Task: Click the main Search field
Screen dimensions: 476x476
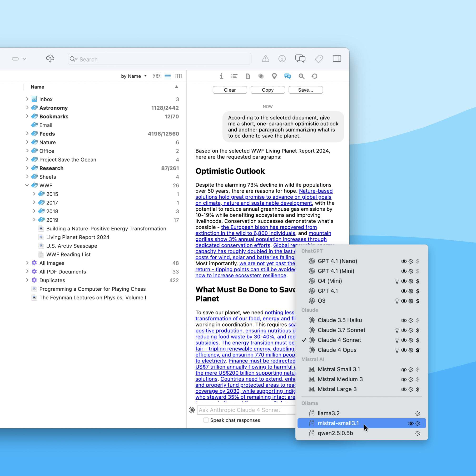Action: 160,59
